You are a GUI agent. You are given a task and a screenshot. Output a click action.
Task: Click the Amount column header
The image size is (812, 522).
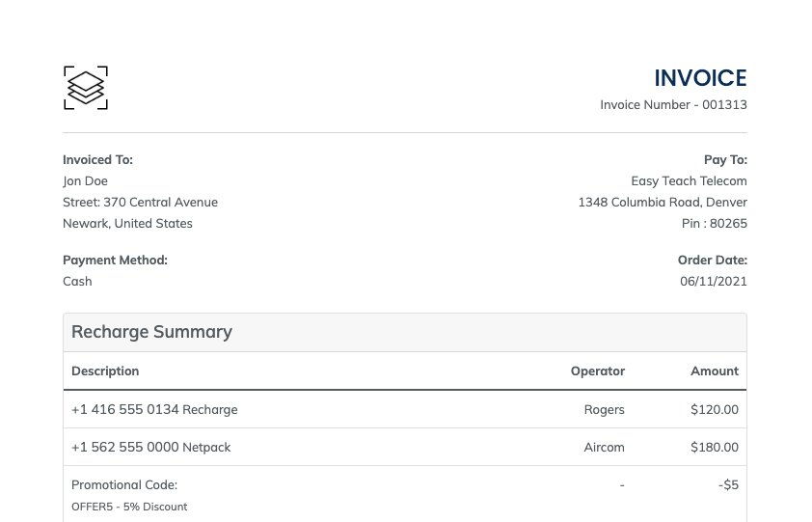click(714, 371)
